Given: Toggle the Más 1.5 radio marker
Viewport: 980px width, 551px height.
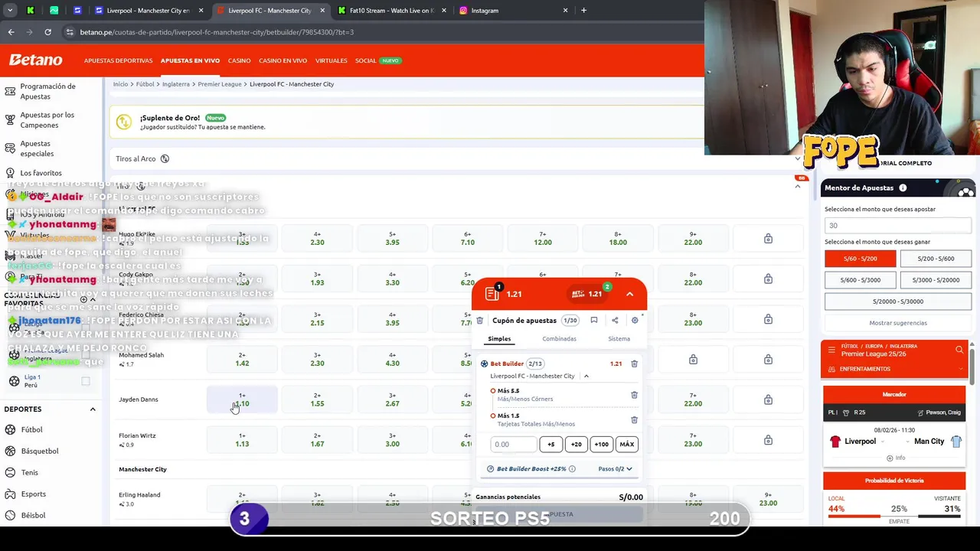Looking at the screenshot, I should tap(493, 416).
